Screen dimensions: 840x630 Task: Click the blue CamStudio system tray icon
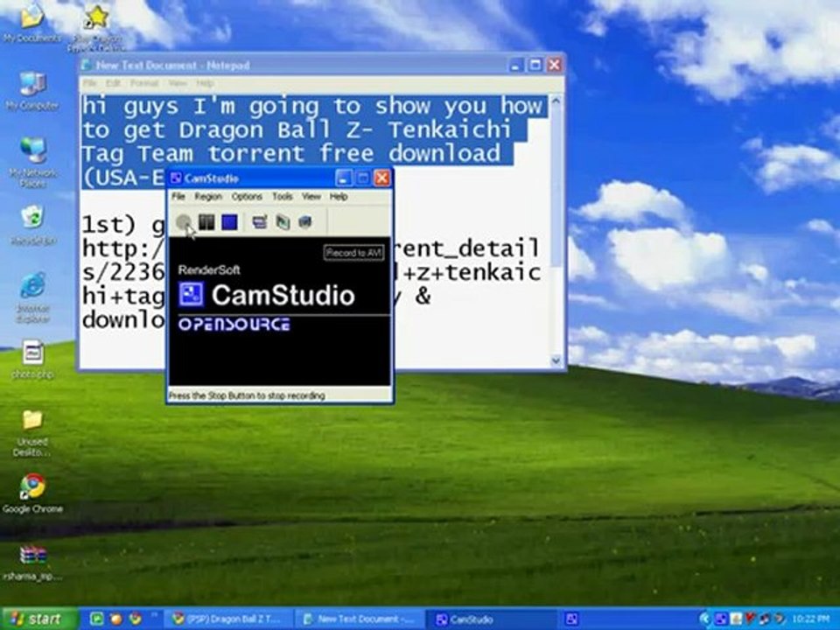(720, 619)
